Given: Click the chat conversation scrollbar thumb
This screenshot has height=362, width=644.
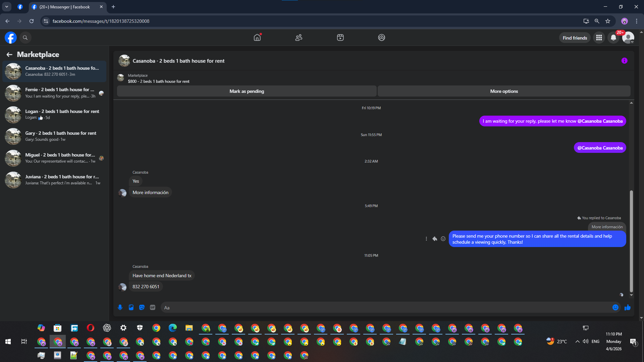Looking at the screenshot, I should pos(631,241).
